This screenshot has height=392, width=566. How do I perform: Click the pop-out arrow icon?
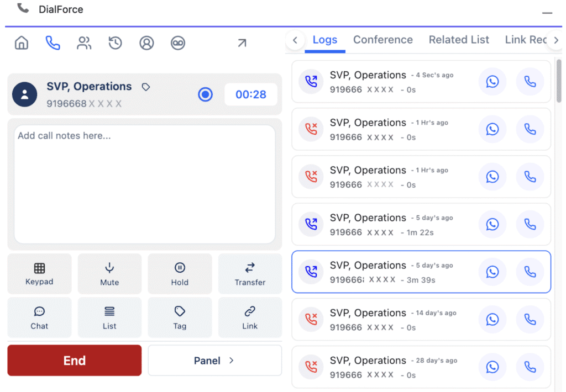(x=242, y=43)
